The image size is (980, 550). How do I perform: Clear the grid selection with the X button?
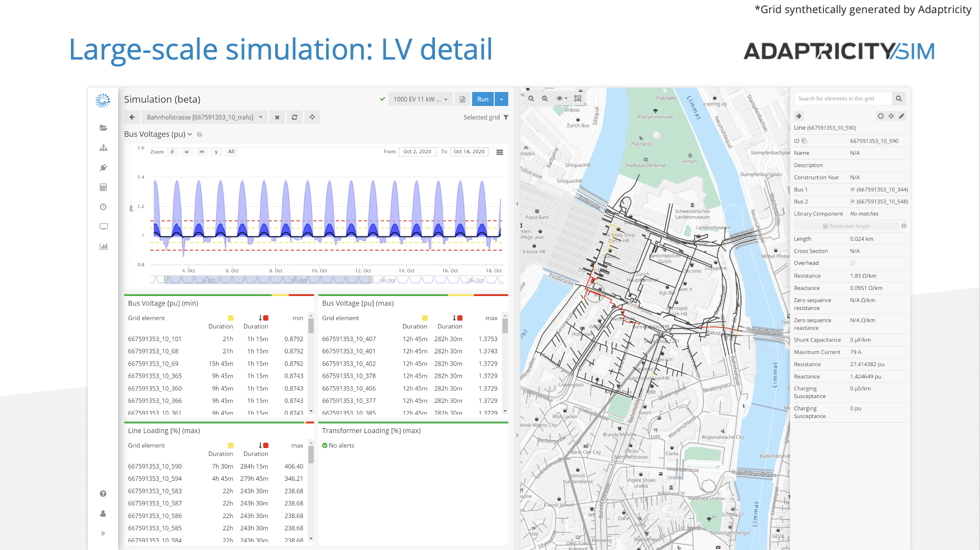pyautogui.click(x=277, y=117)
